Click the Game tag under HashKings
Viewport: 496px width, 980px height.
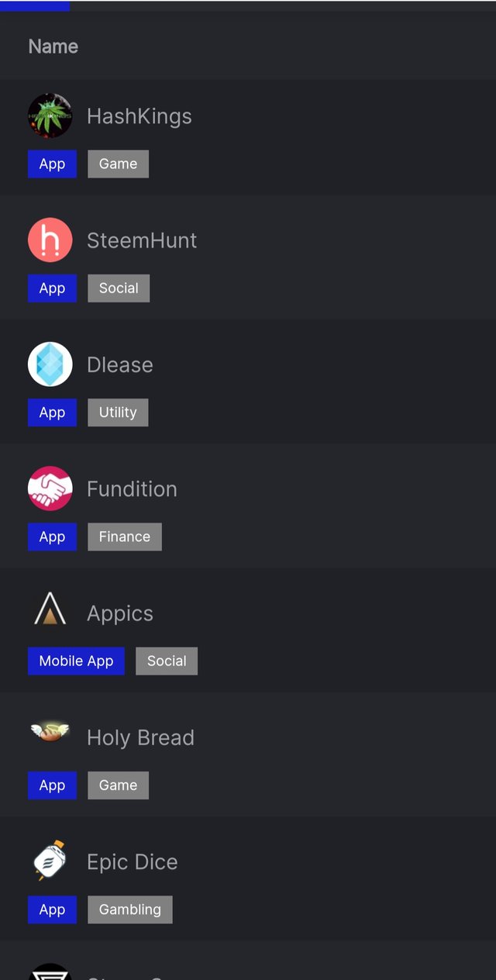click(118, 164)
